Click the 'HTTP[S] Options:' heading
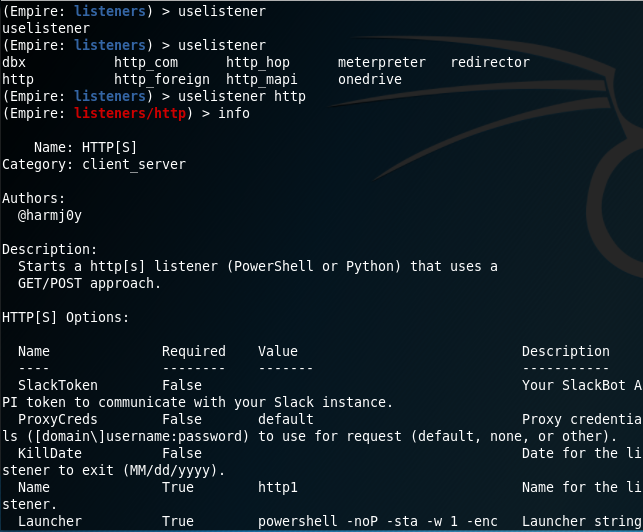The image size is (643, 532). pyautogui.click(x=66, y=317)
